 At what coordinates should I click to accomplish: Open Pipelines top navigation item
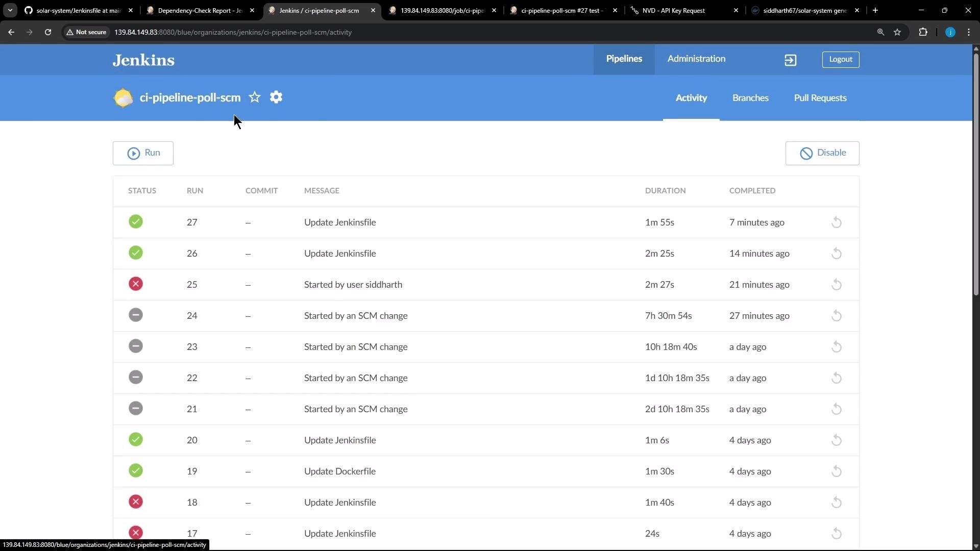[x=624, y=59]
